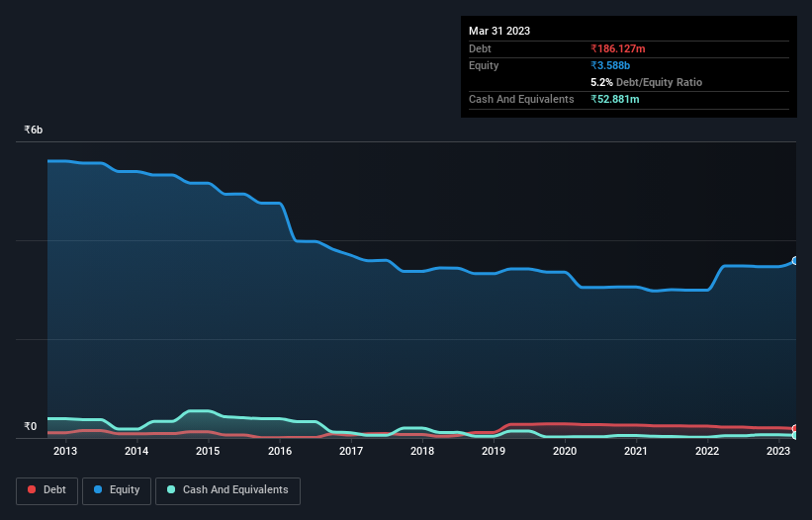Click the 2022 x-axis label
Image resolution: width=812 pixels, height=520 pixels.
point(707,451)
